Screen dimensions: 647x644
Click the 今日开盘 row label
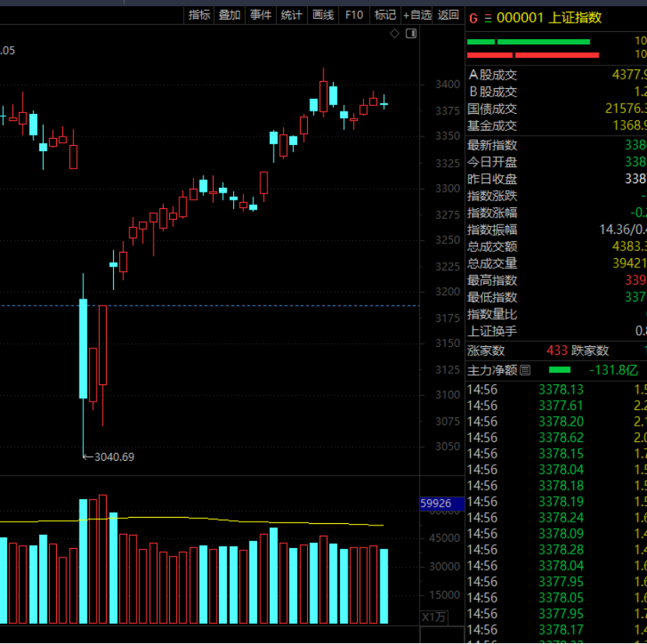(x=492, y=162)
